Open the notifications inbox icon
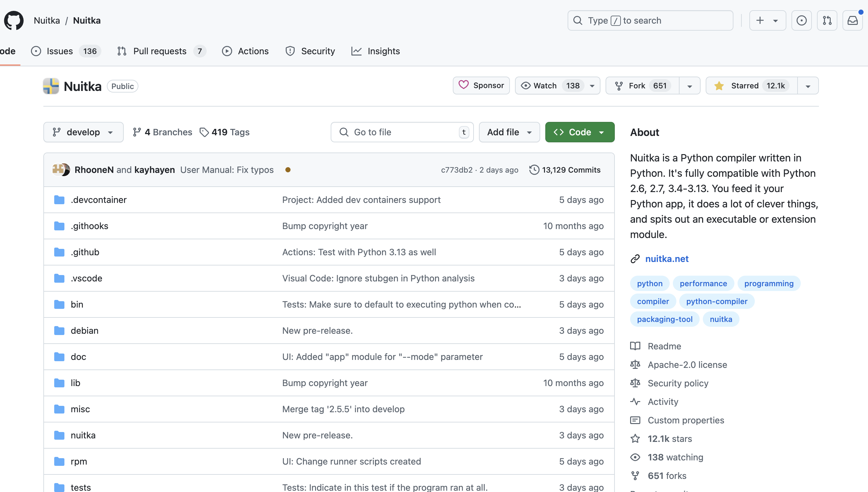This screenshot has height=492, width=868. point(852,21)
